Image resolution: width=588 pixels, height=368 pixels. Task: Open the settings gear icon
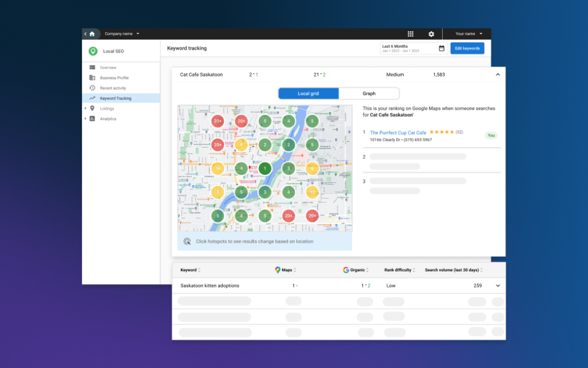431,34
